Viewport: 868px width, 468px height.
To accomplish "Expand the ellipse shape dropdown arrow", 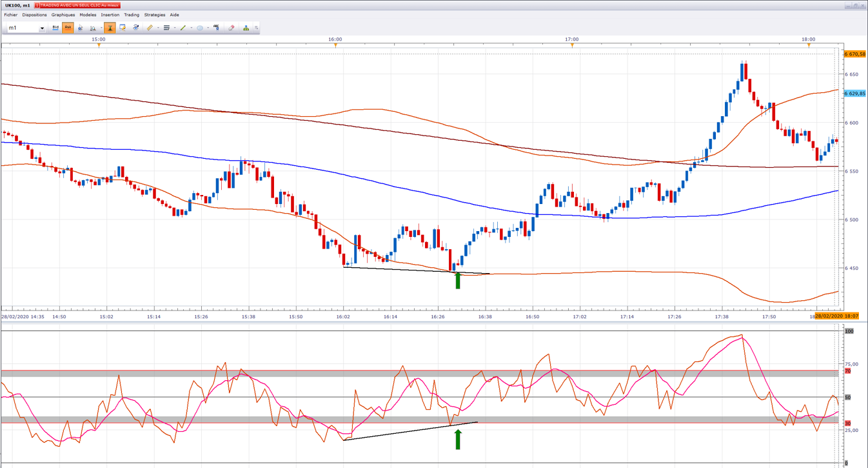I will pos(208,28).
